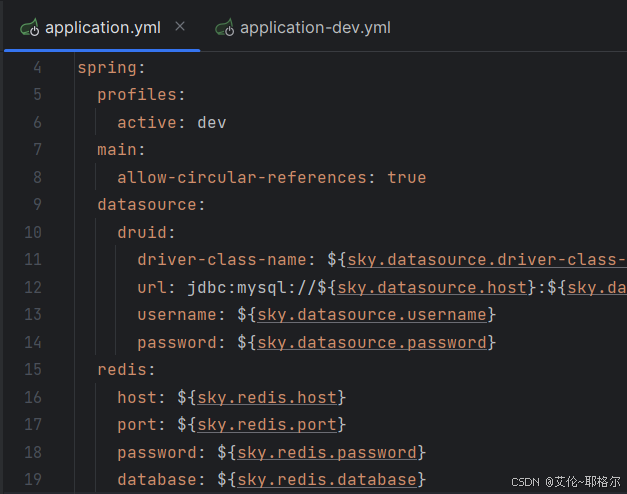Image resolution: width=627 pixels, height=494 pixels.
Task: Click line number 10 in the gutter
Action: tap(33, 232)
